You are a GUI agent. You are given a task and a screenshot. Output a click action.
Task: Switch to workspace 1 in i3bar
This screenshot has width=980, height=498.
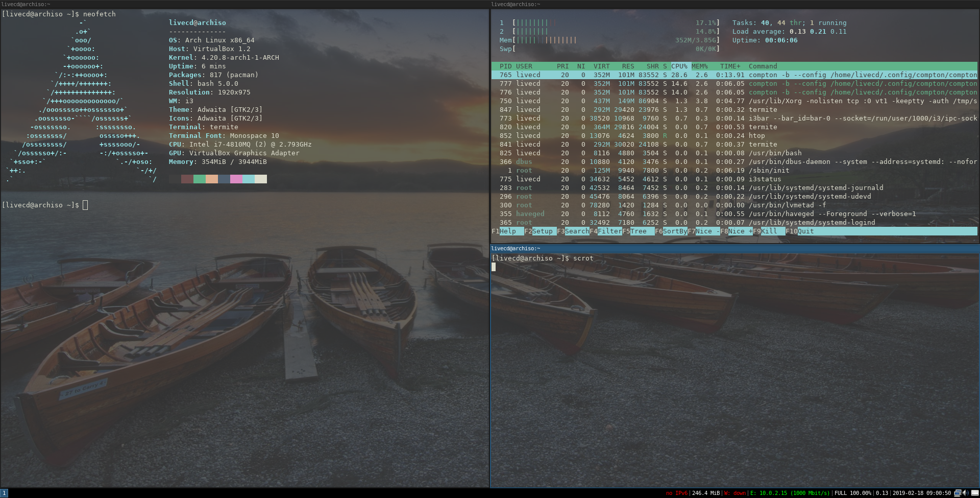4,493
